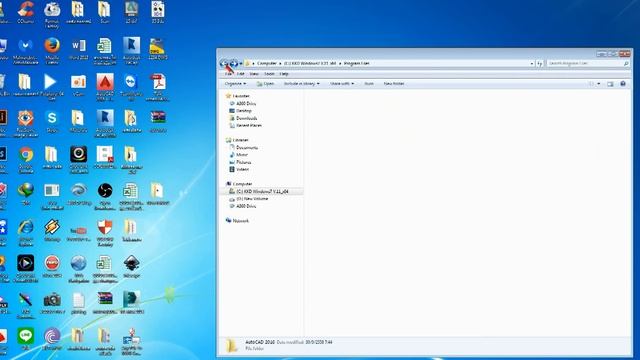Select the Format Factory desktop icon
This screenshot has width=640, height=360.
click(52, 14)
